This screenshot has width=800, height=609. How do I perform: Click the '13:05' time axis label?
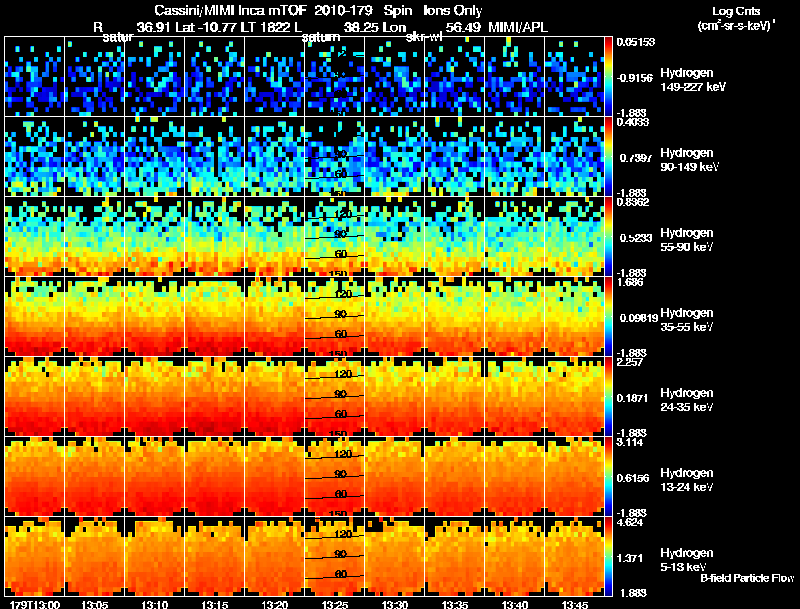tap(94, 605)
